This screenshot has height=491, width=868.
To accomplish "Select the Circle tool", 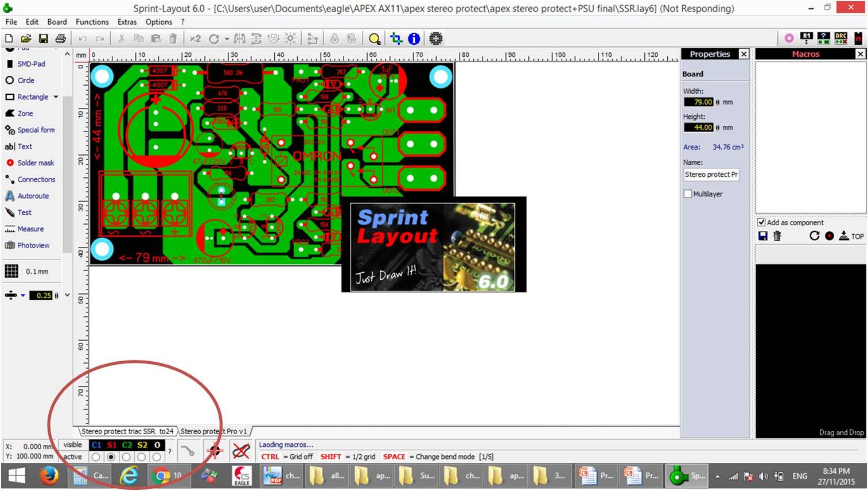I will [20, 80].
